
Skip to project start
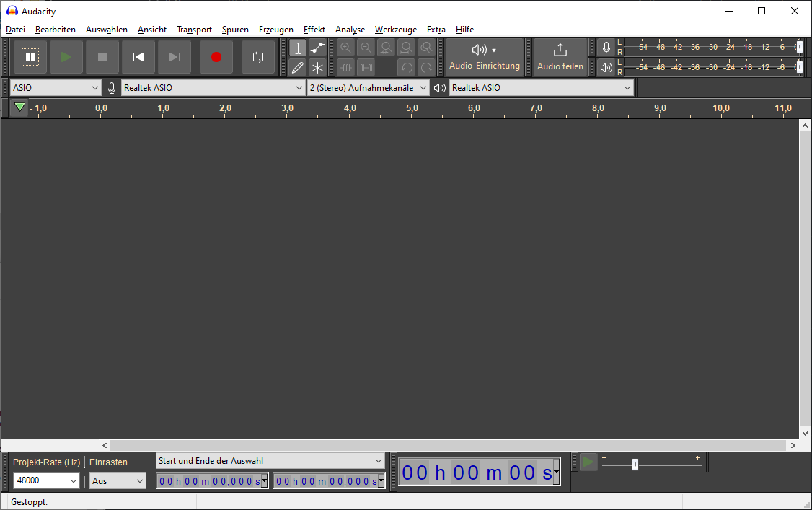point(138,57)
